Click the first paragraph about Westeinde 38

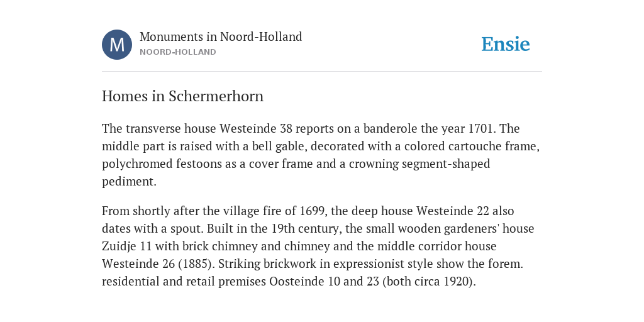pyautogui.click(x=321, y=155)
